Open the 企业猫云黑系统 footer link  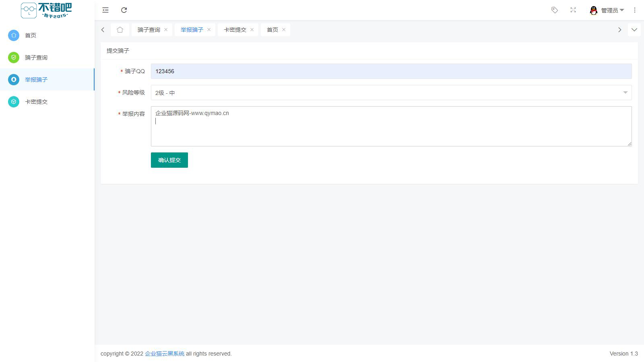(165, 354)
